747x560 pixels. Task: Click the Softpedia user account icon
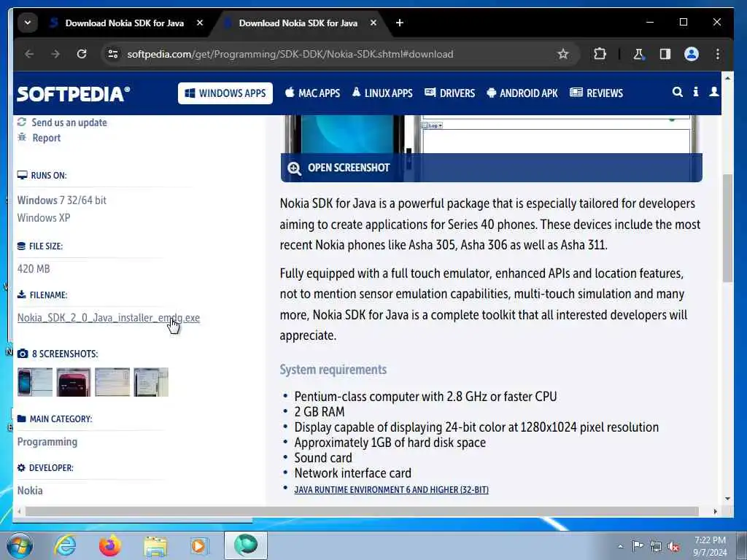pyautogui.click(x=713, y=92)
